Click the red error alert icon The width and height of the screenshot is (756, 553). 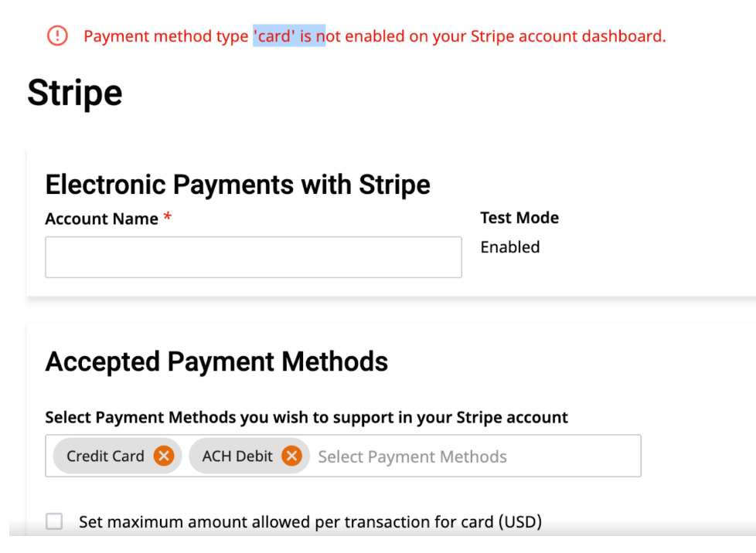click(57, 36)
